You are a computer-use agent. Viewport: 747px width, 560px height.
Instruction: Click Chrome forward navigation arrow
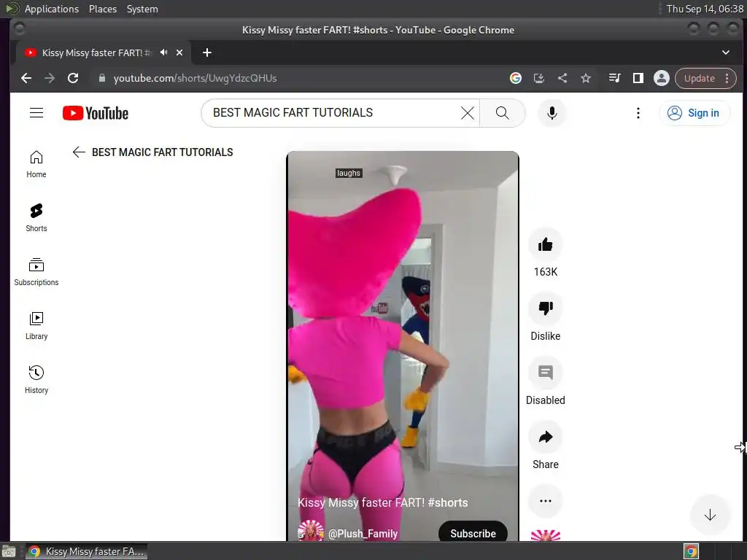[50, 78]
